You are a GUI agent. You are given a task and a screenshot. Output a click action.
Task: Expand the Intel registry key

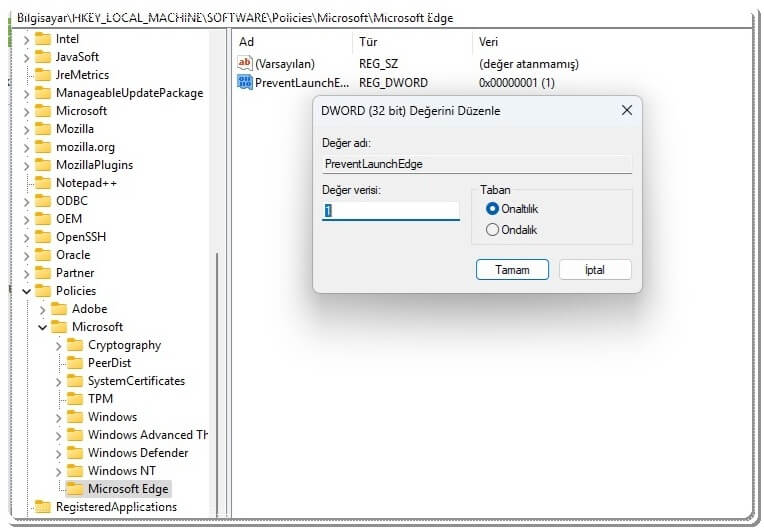[x=26, y=39]
